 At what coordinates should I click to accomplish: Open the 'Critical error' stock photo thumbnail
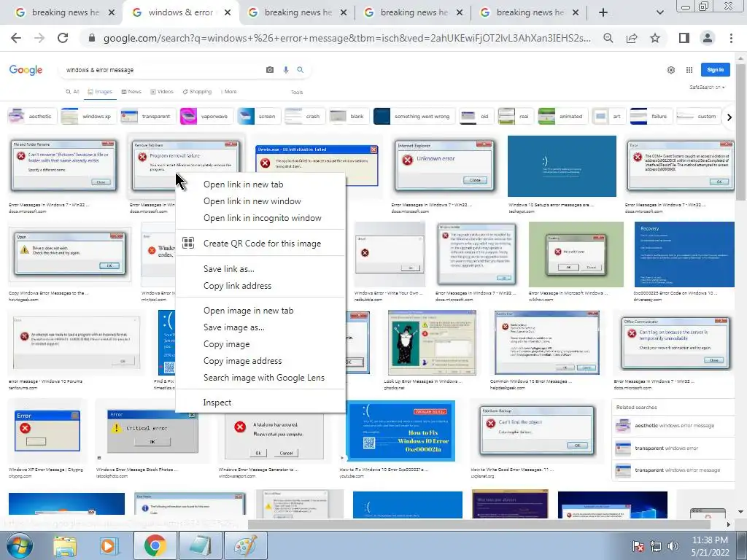click(x=152, y=432)
